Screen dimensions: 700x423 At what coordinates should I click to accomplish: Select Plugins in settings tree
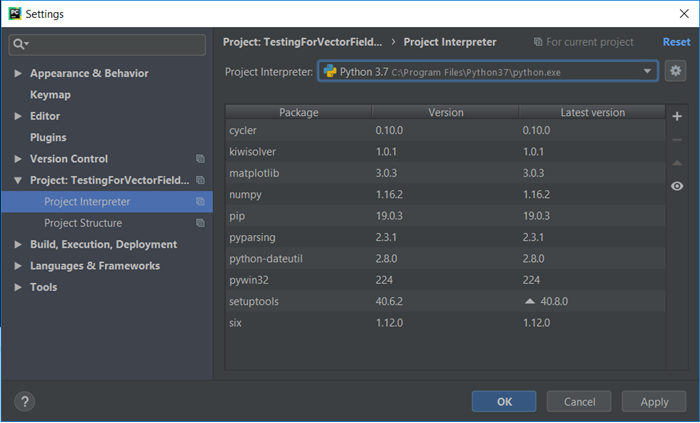pyautogui.click(x=48, y=137)
